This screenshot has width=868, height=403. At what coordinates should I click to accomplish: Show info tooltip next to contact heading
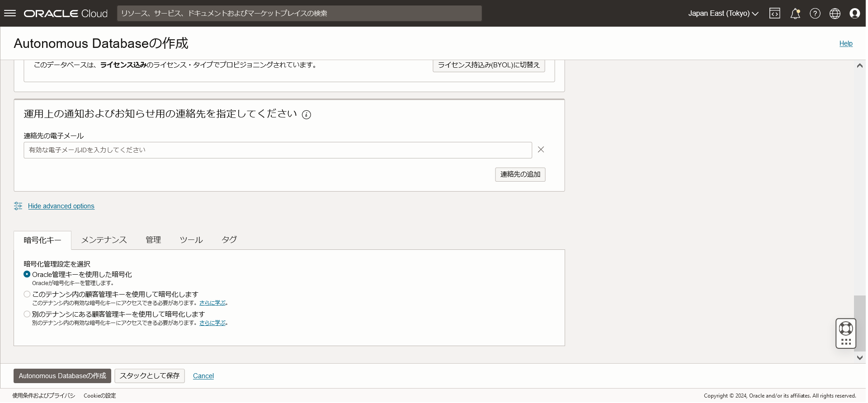pyautogui.click(x=307, y=115)
